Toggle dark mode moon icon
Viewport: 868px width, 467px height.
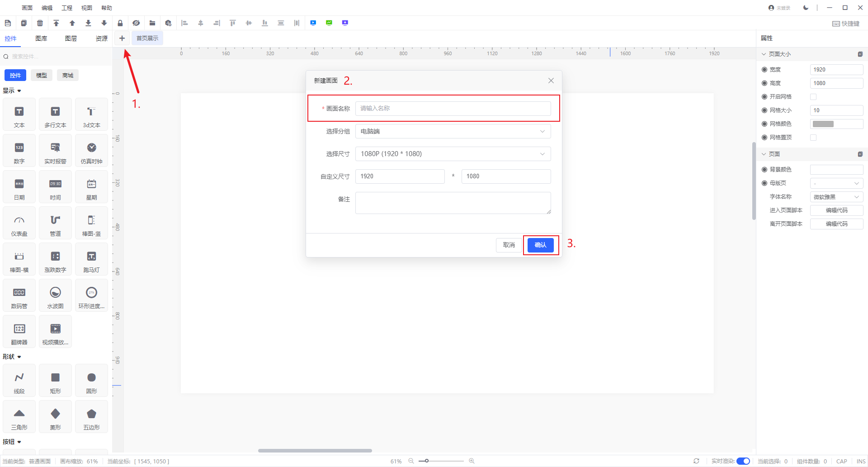[x=806, y=8]
